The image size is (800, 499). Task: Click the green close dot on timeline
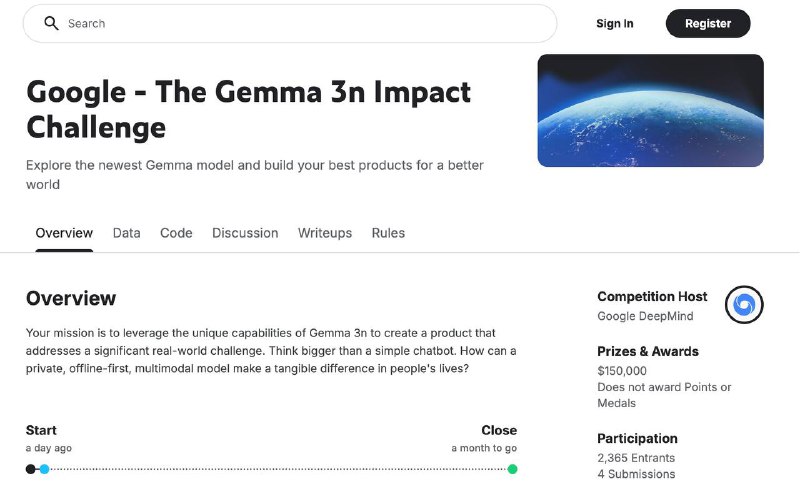tap(512, 469)
